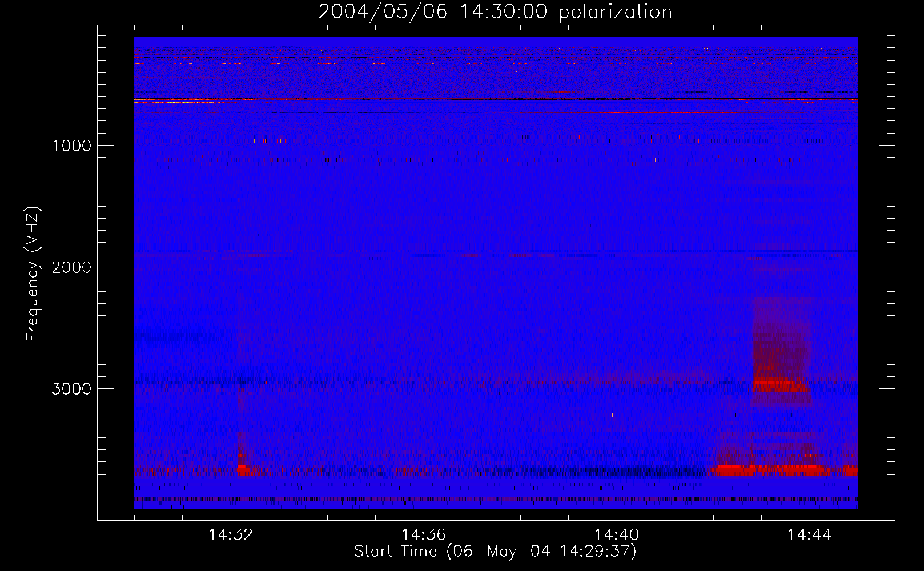Click the 14:44 time axis label
This screenshot has width=924, height=571.
pos(810,534)
